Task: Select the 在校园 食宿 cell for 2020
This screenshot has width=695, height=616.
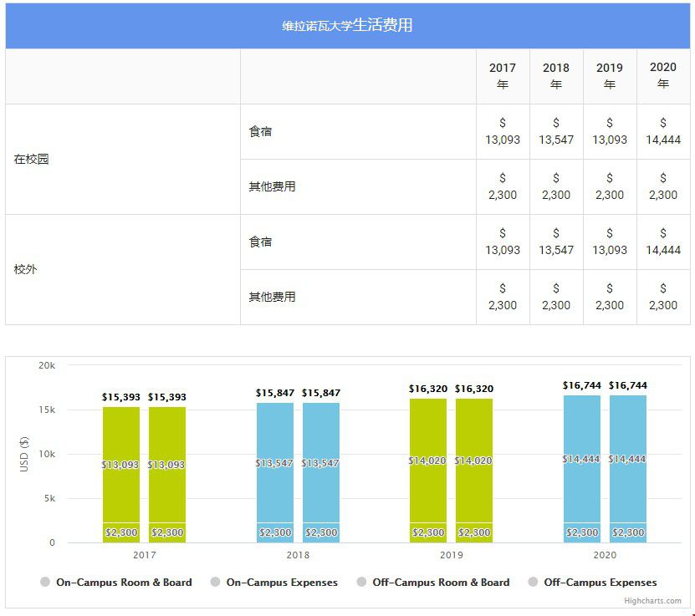Action: [663, 131]
